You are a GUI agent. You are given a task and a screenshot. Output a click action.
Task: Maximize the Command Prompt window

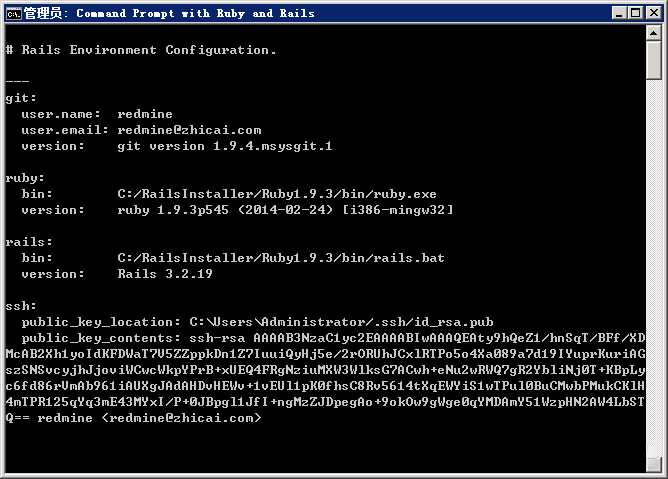pyautogui.click(x=633, y=13)
